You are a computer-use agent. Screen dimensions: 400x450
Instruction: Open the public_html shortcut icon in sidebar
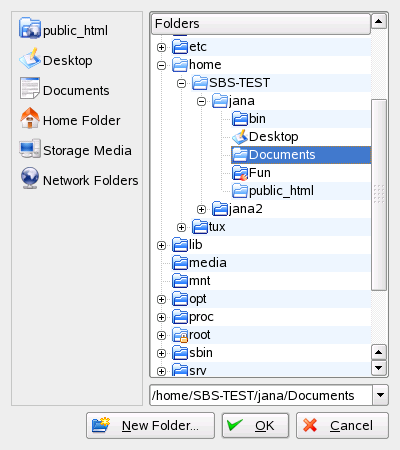coord(30,28)
